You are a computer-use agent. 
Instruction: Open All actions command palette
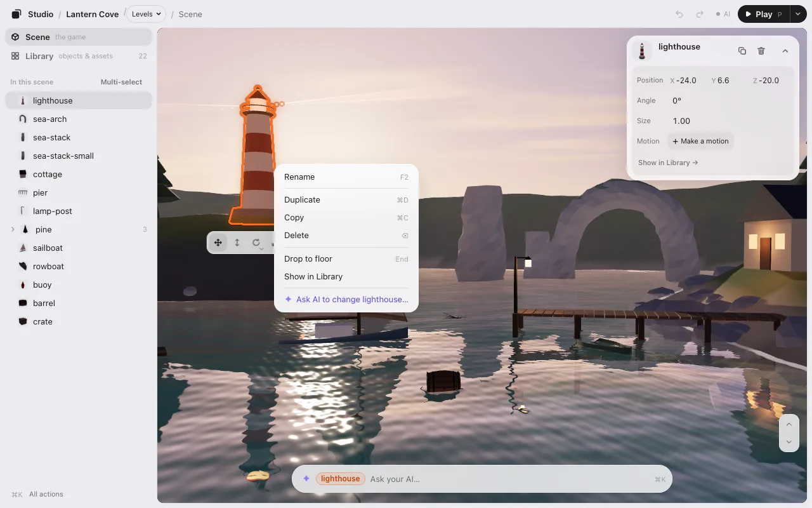pos(37,494)
